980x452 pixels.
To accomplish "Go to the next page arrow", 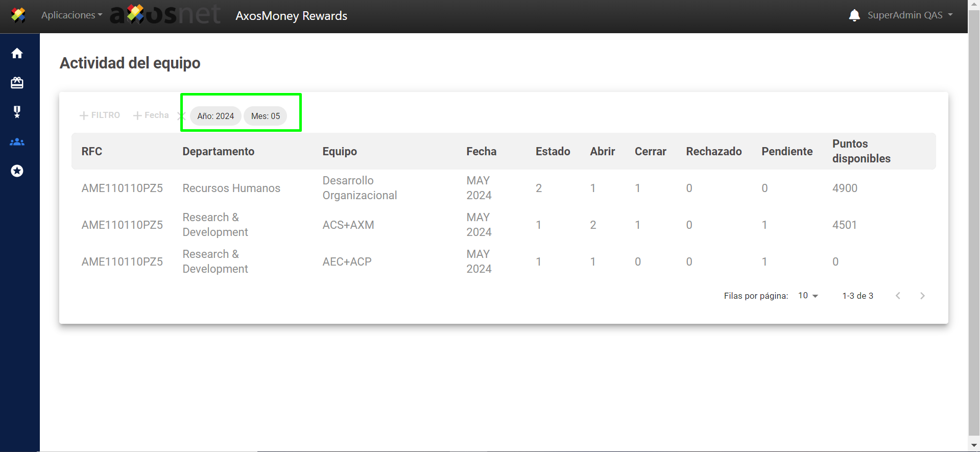I will pyautogui.click(x=922, y=296).
